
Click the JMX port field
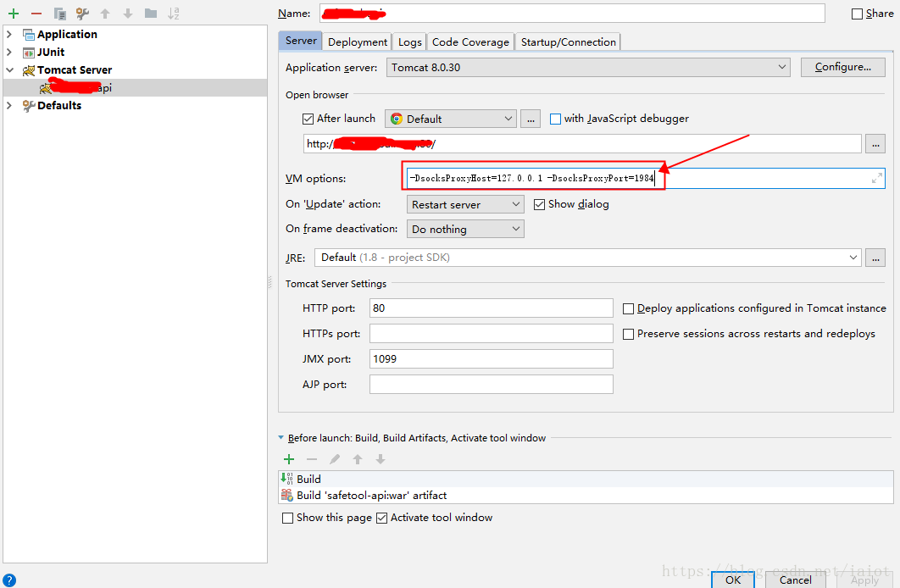pyautogui.click(x=492, y=359)
